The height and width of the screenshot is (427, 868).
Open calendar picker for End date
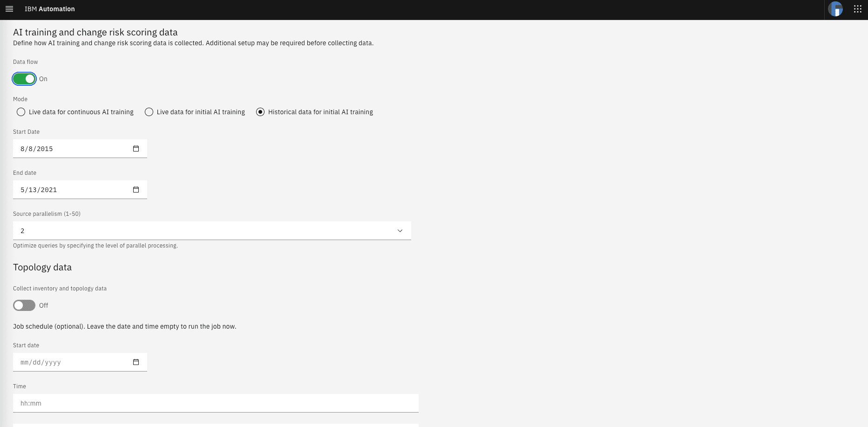[x=136, y=190]
